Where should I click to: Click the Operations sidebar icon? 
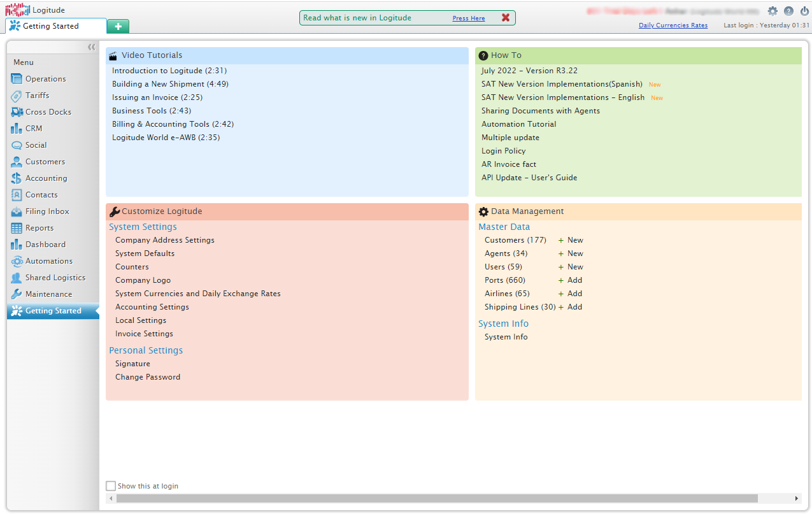click(17, 79)
